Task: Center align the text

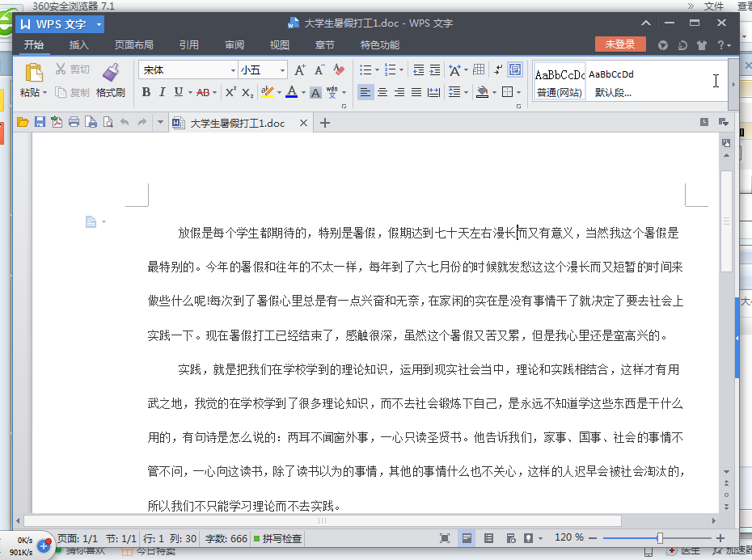Action: coord(382,92)
